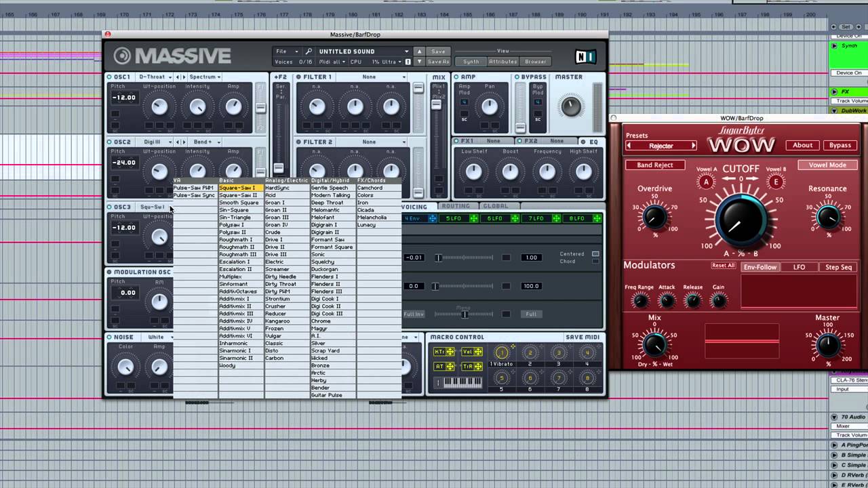Click the keyboard icon in Macro Control
Image resolution: width=868 pixels, height=488 pixels.
pyautogui.click(x=458, y=383)
